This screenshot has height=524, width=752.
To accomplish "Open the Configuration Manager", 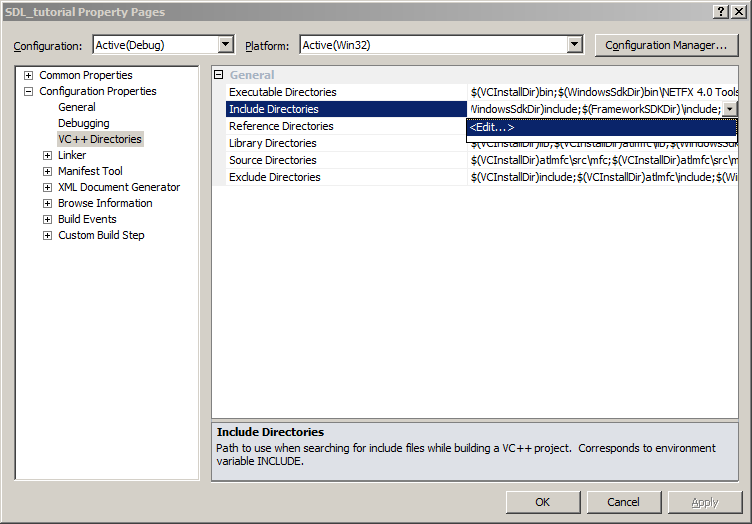I will tap(666, 46).
